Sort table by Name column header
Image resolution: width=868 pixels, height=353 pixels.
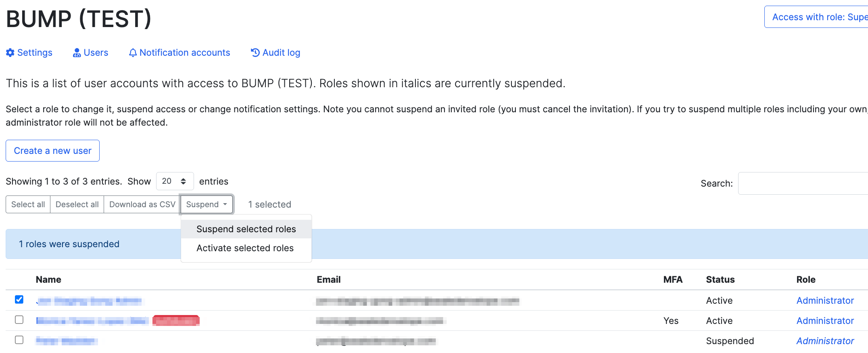pos(48,279)
